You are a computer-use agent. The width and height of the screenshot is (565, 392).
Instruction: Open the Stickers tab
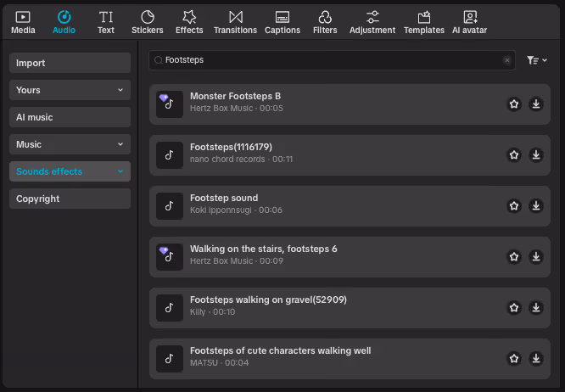click(148, 22)
